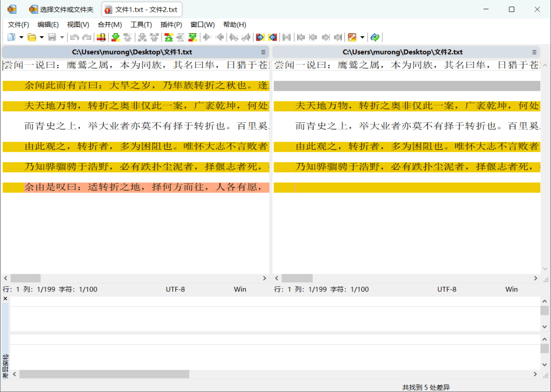Screen dimensions: 551x392
Task: Click the Refresh green arrows icon
Action: [x=375, y=37]
